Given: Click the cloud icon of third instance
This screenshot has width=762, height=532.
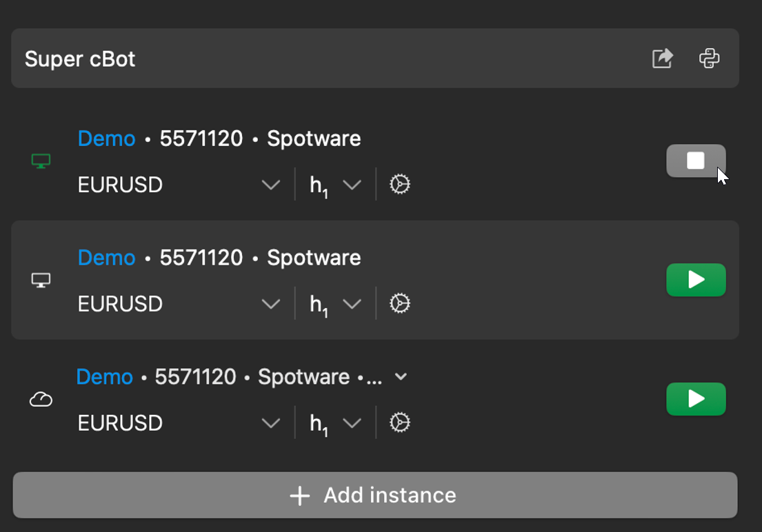Looking at the screenshot, I should (41, 400).
